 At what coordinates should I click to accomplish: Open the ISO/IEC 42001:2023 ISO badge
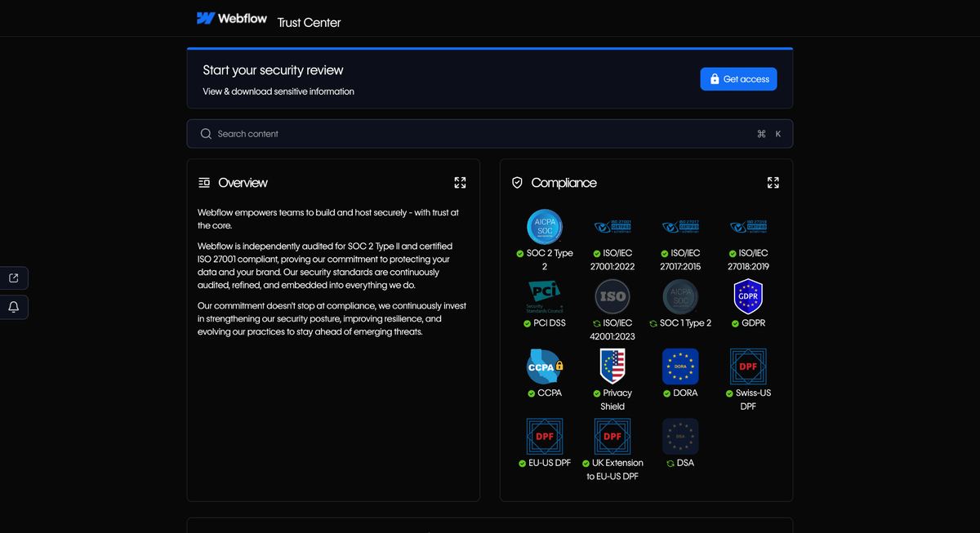612,297
